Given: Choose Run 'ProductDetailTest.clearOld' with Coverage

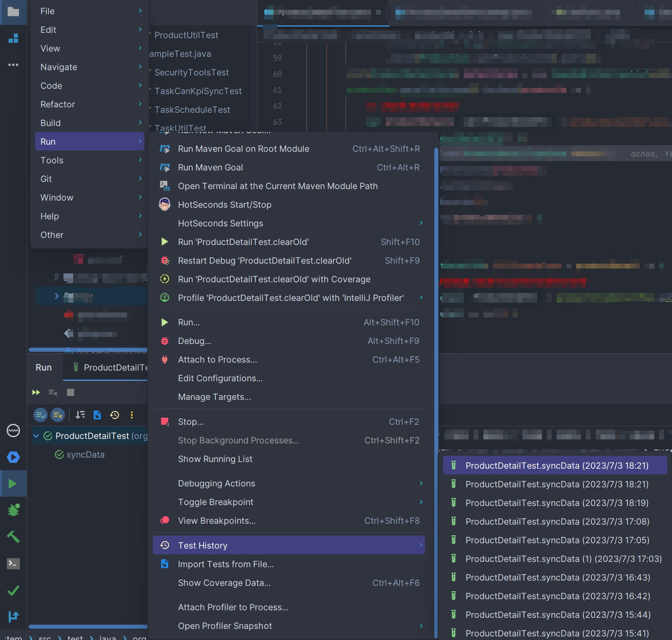Looking at the screenshot, I should tap(274, 279).
